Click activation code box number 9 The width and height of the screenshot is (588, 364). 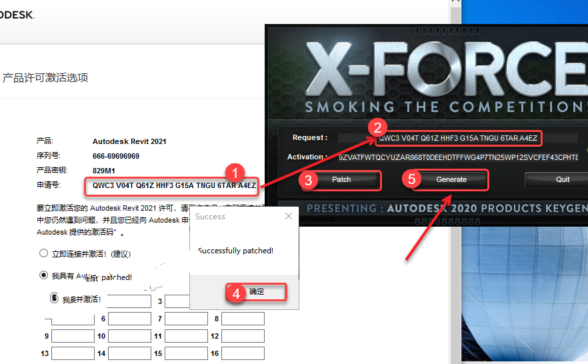(73, 336)
